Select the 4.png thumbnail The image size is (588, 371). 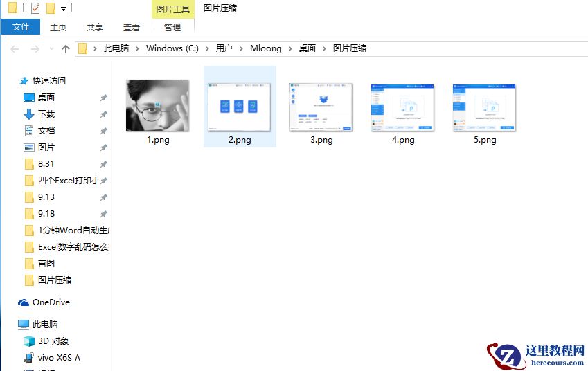(402, 107)
